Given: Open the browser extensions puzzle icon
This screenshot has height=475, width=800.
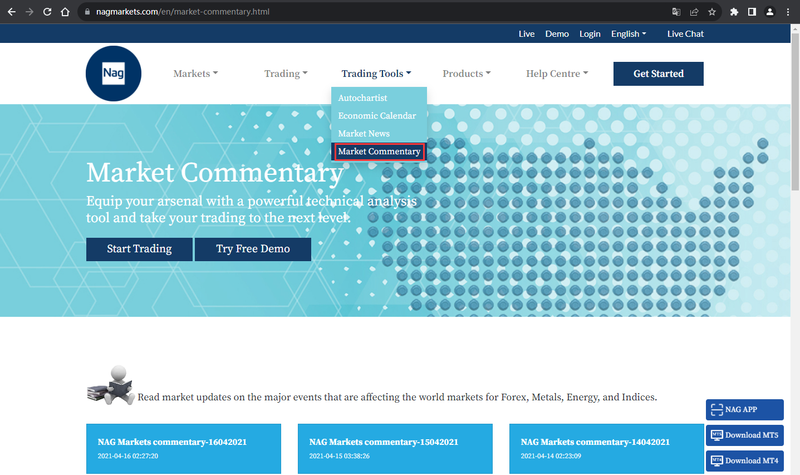Looking at the screenshot, I should click(734, 12).
